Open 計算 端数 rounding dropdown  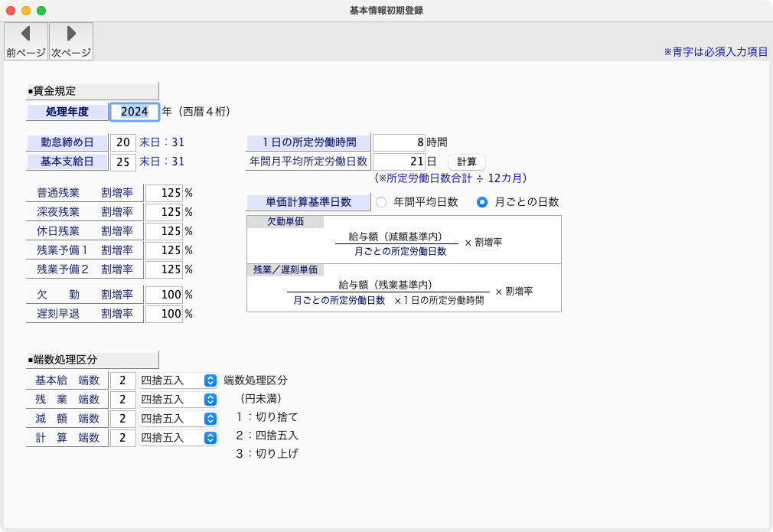coord(178,438)
